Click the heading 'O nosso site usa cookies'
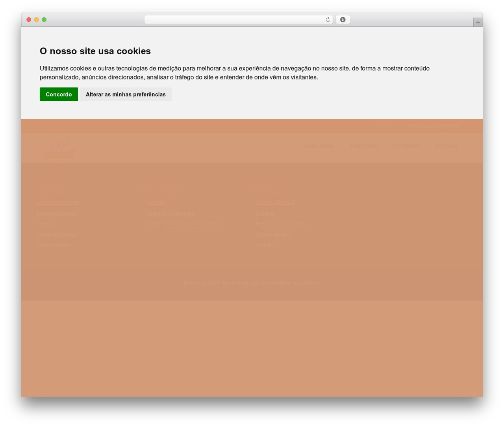 (x=95, y=51)
